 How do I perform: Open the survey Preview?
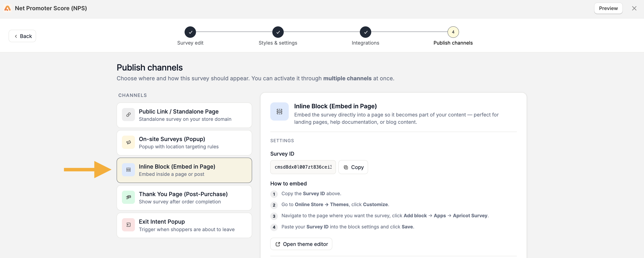(x=608, y=8)
